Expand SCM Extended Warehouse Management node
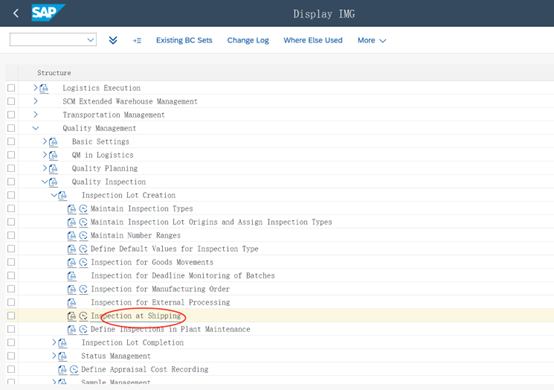Screen dimensions: 554x390 (35, 101)
